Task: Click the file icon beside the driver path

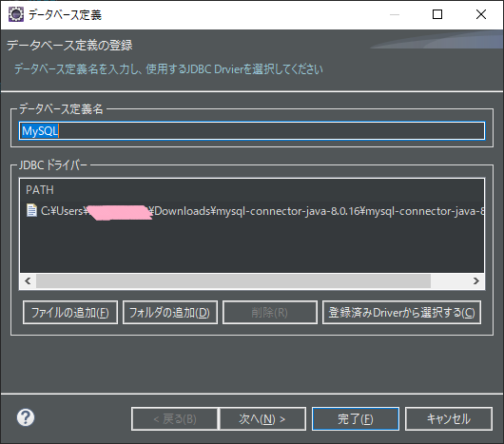Action: (x=31, y=211)
